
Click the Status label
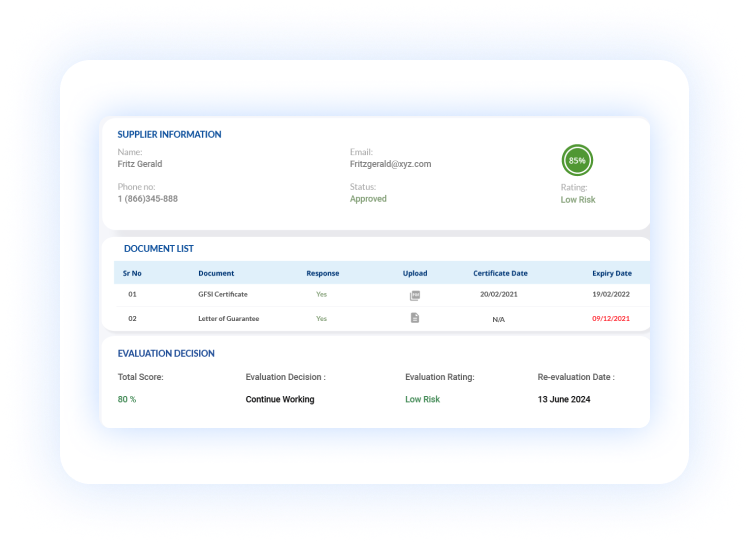363,187
